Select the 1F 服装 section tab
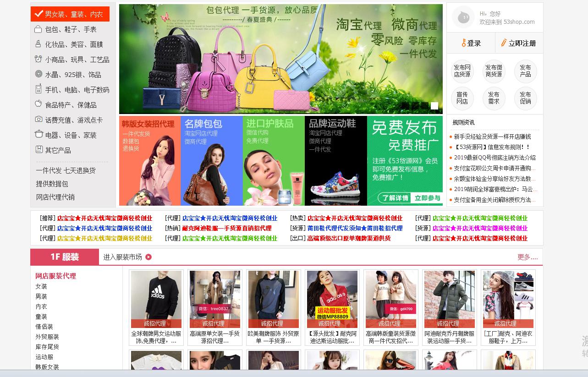Viewport: 588px width, 377px height. pyautogui.click(x=65, y=257)
